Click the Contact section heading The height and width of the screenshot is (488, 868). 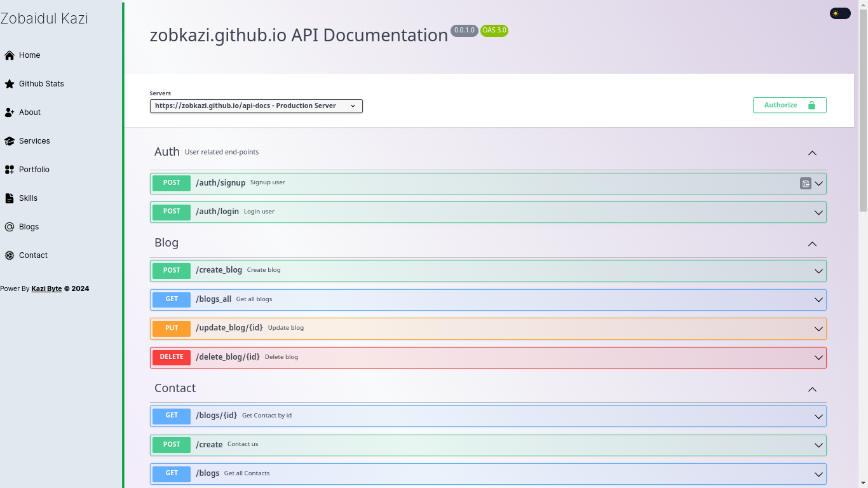175,388
